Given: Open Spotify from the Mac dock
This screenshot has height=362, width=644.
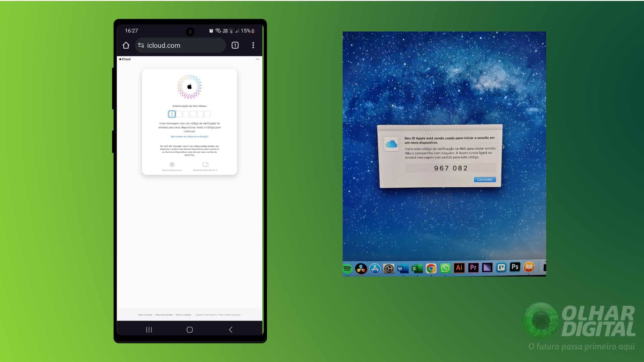Looking at the screenshot, I should point(347,268).
